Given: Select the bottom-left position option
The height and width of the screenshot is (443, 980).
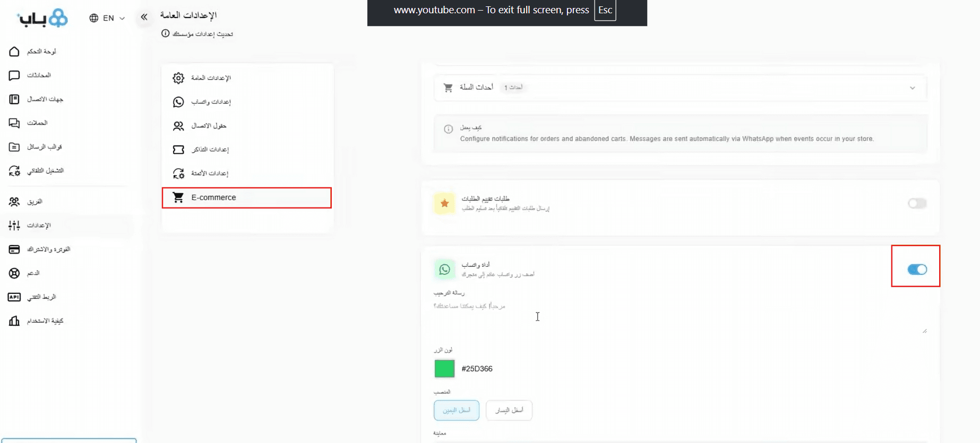Looking at the screenshot, I should (x=509, y=410).
